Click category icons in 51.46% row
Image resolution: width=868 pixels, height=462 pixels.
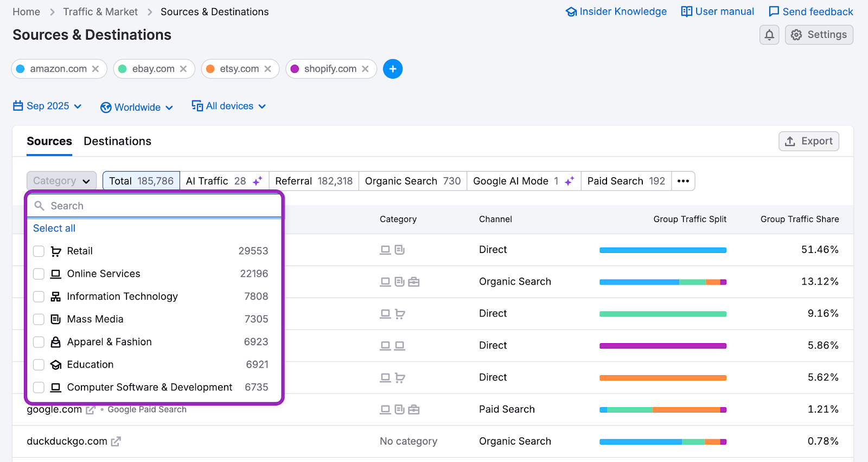[392, 250]
